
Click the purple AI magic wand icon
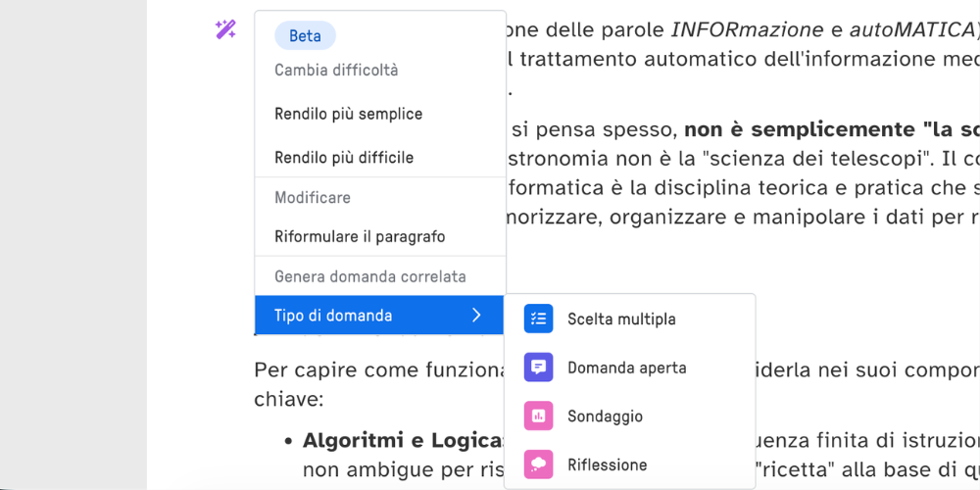(x=225, y=28)
